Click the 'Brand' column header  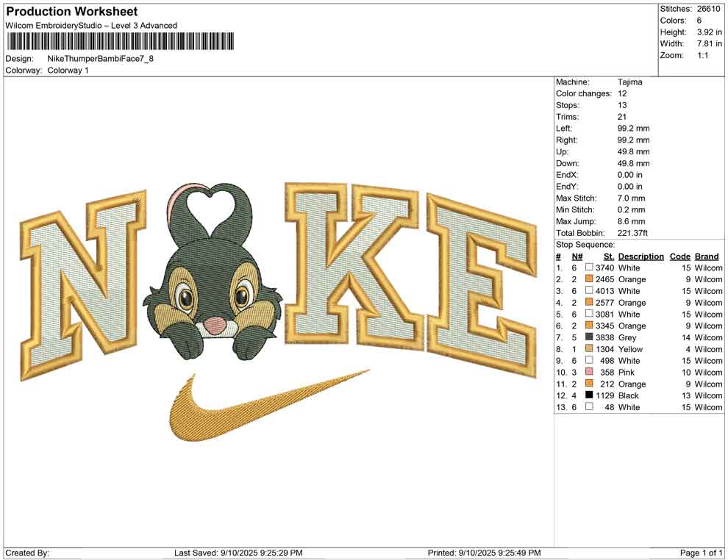click(707, 256)
